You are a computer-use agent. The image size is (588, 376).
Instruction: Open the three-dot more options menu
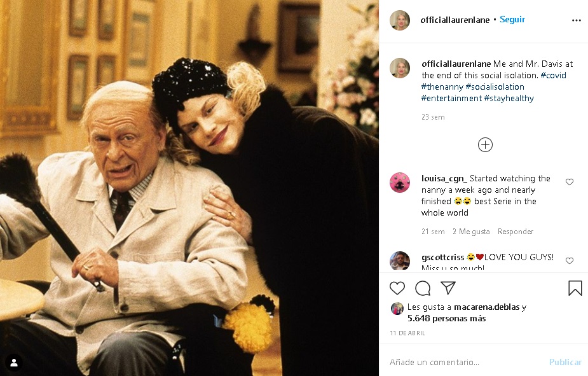click(577, 20)
